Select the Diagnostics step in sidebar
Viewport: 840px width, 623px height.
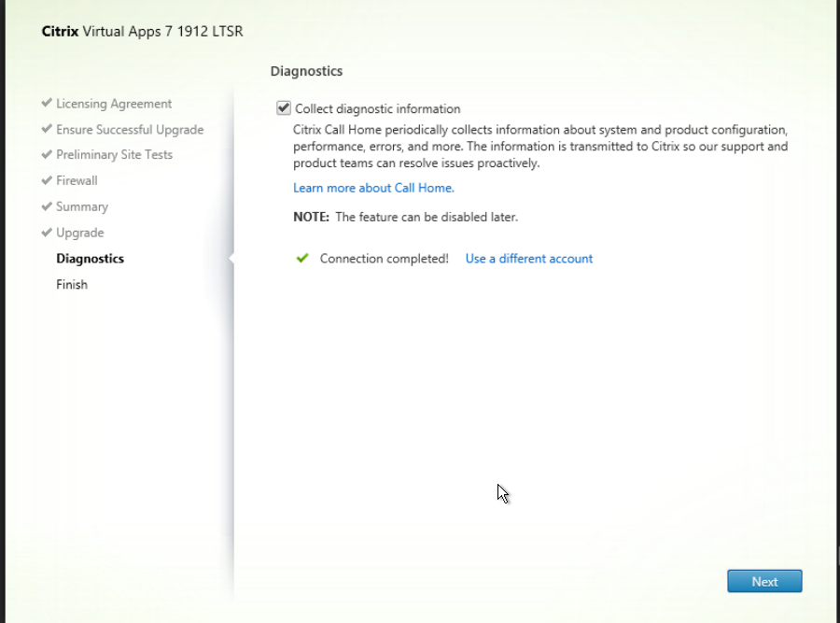pos(90,259)
